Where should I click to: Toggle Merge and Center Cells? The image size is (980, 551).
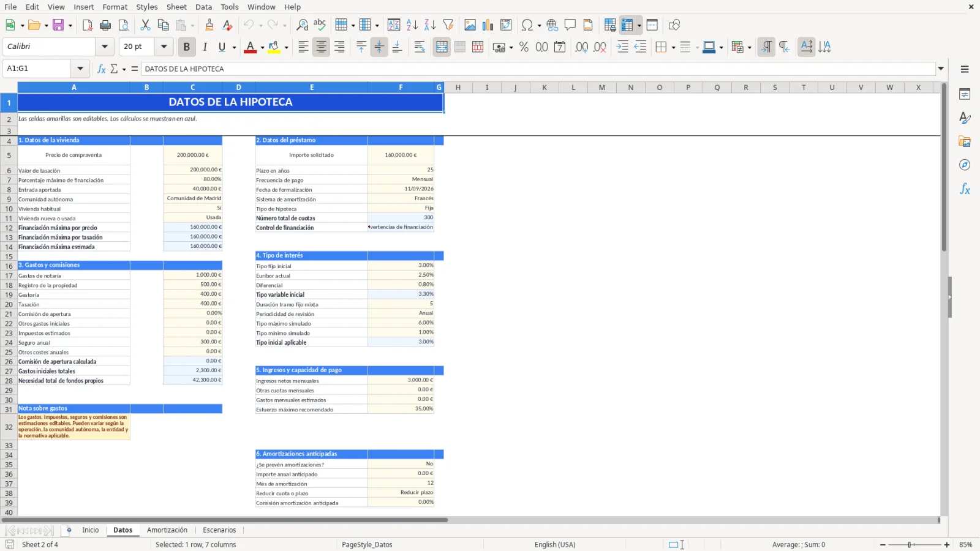tap(442, 47)
